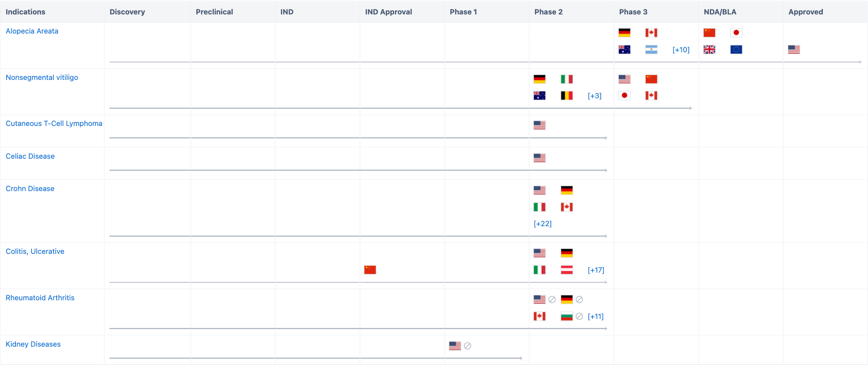
Task: Click the UK flag under NDA/BLA
Action: click(709, 50)
